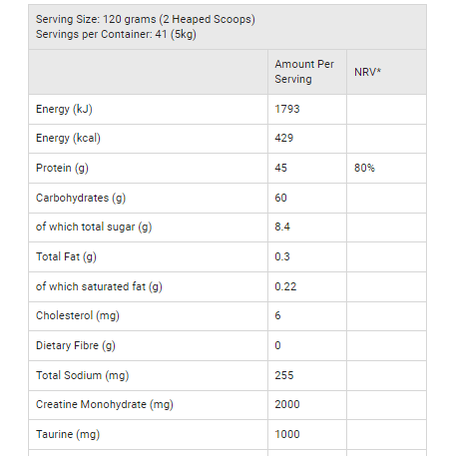Select the Energy (kcal) row label

point(68,138)
